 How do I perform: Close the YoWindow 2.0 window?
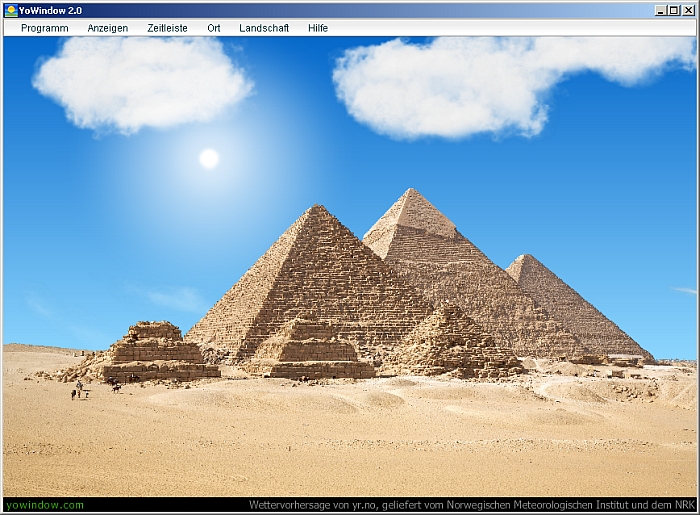click(688, 10)
